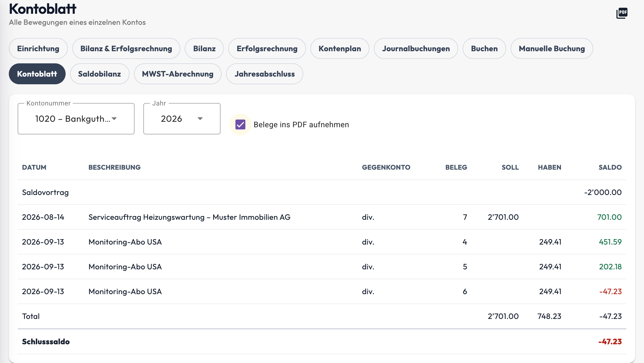644x363 pixels.
Task: Switch to Saldobilanz tab
Action: (100, 74)
